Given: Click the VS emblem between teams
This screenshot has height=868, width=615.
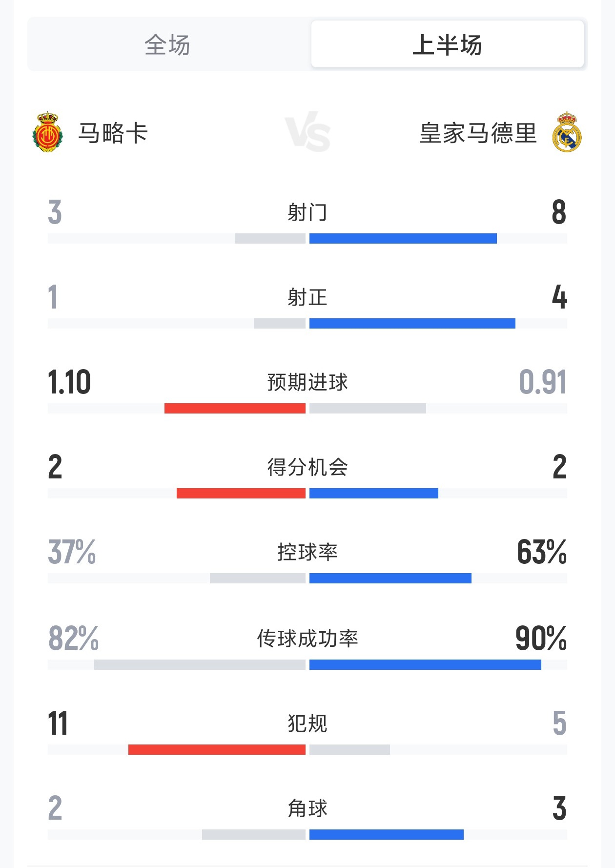Looking at the screenshot, I should pos(307,132).
